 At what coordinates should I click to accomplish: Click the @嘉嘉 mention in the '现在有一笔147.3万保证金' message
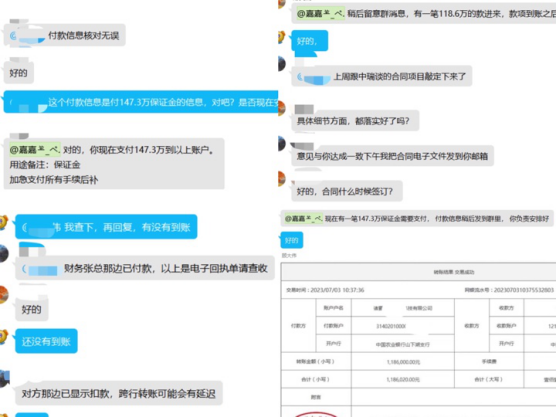coord(304,219)
